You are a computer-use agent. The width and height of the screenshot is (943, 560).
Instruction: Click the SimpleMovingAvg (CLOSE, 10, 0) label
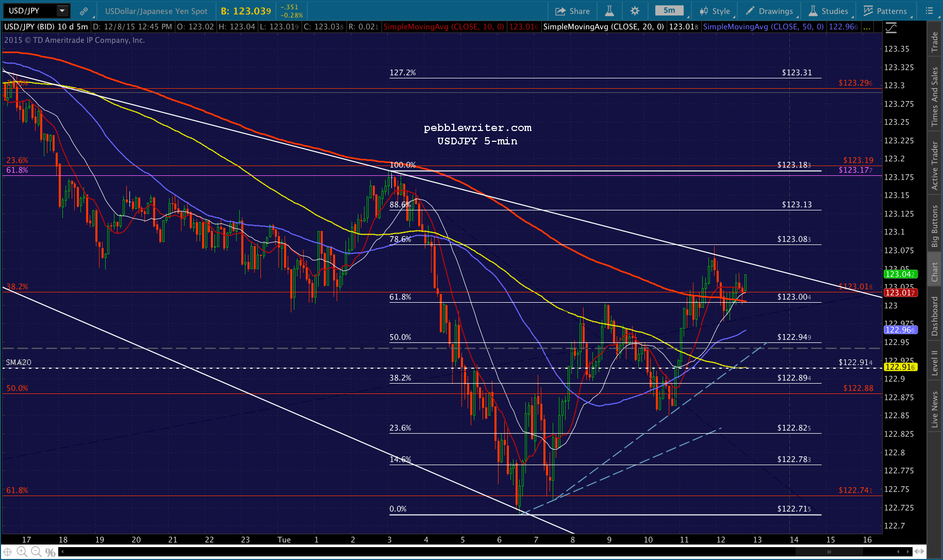444,27
